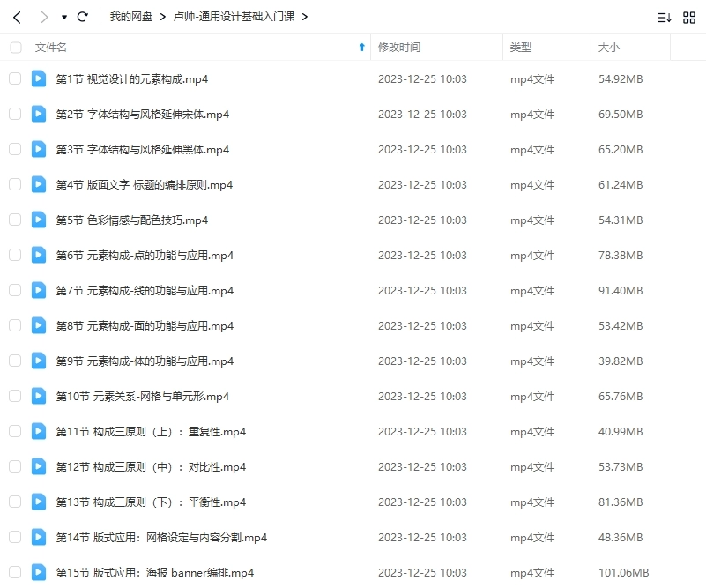Click the video icon for 第1节 视觉设计的元素构成
The width and height of the screenshot is (706, 588).
coord(39,78)
